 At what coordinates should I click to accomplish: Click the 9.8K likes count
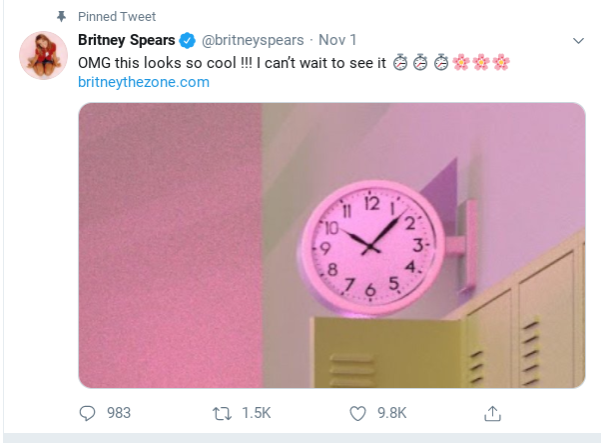[x=392, y=413]
